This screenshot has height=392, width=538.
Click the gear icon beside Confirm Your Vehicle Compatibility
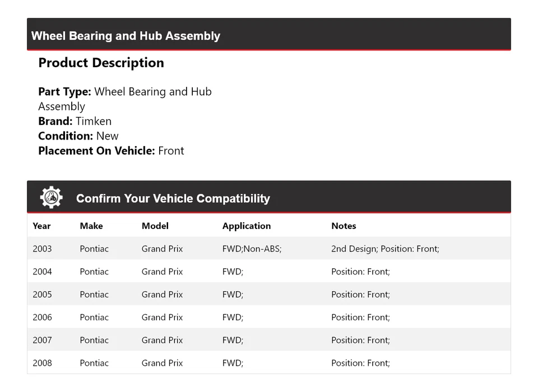[x=52, y=198]
